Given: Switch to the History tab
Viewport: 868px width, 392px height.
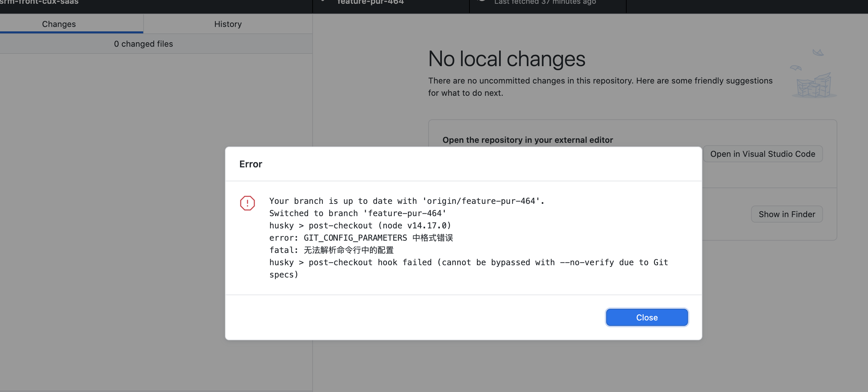Looking at the screenshot, I should click(x=228, y=24).
